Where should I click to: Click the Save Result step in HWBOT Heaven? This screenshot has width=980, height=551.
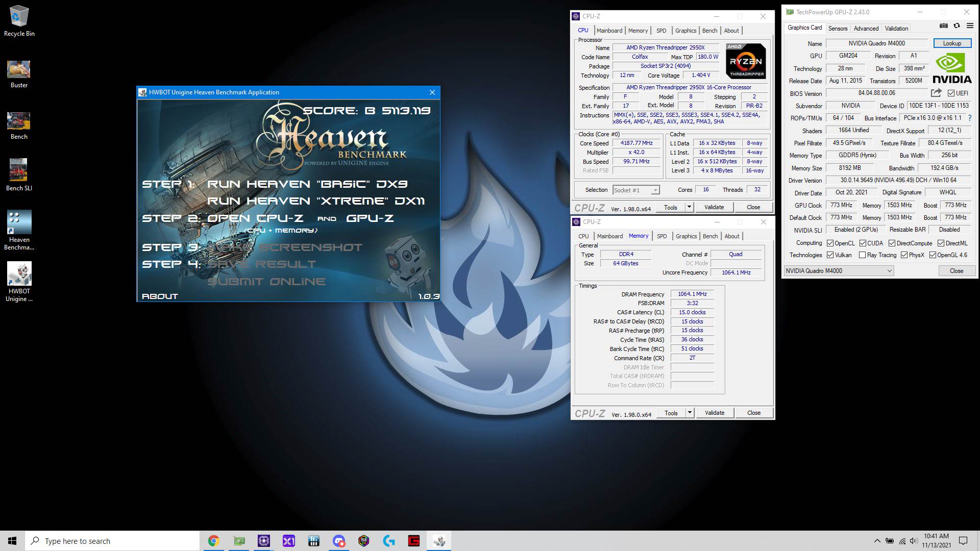pos(261,264)
